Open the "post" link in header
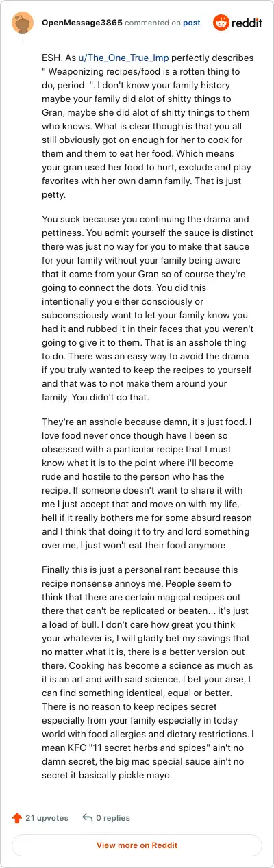The height and width of the screenshot is (868, 274). coord(192,23)
